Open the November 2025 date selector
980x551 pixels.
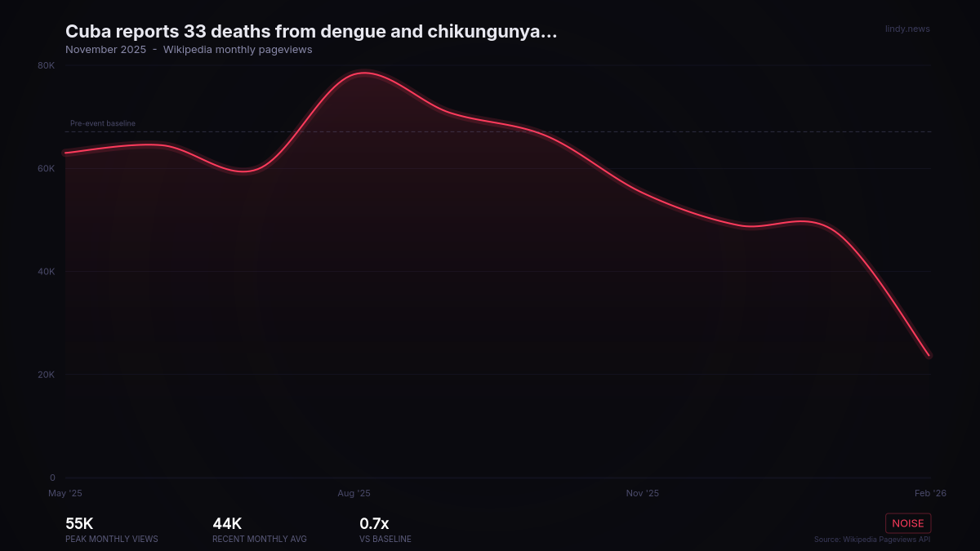click(x=106, y=49)
